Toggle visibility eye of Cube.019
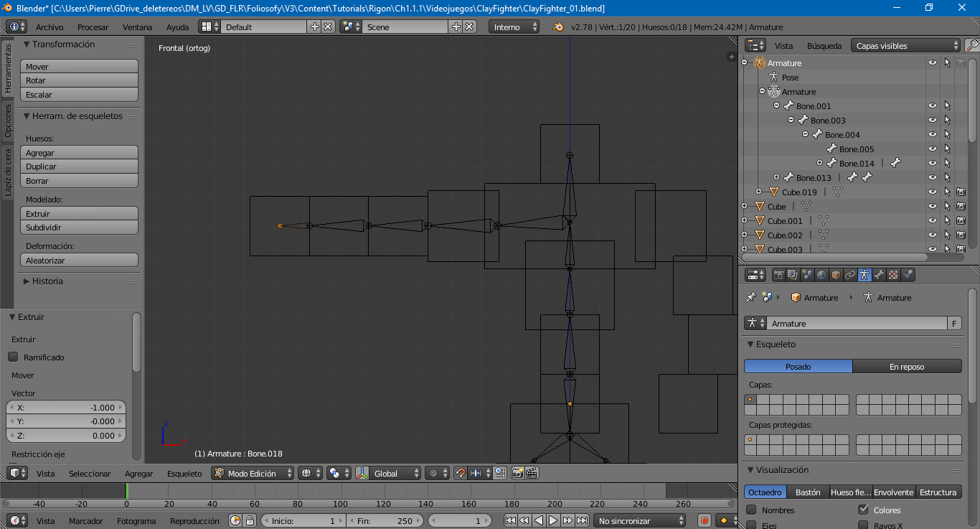The image size is (980, 529). [x=933, y=192]
